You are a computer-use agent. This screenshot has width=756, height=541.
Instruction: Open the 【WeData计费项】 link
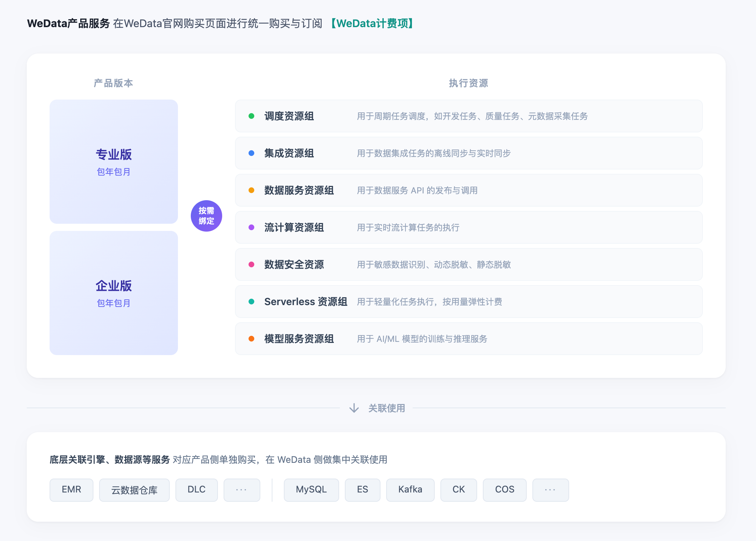371,24
